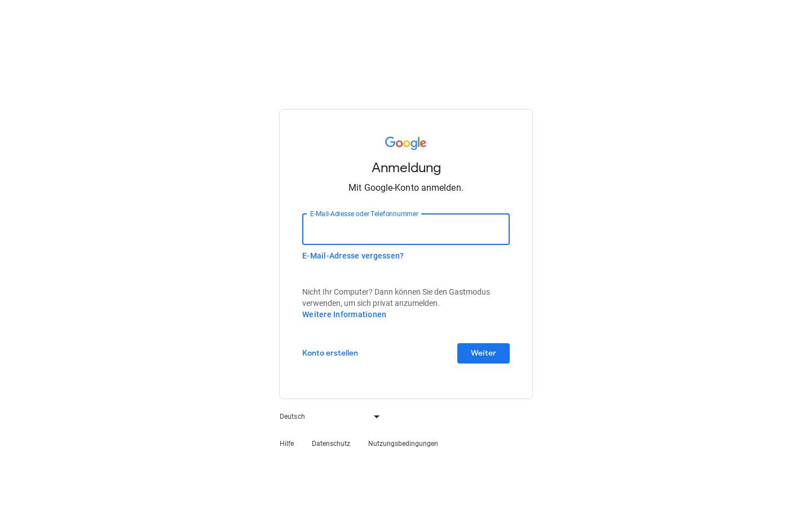The height and width of the screenshot is (508, 812).
Task: Click the "Mit Google-Konto anmelden." subtitle
Action: point(406,188)
